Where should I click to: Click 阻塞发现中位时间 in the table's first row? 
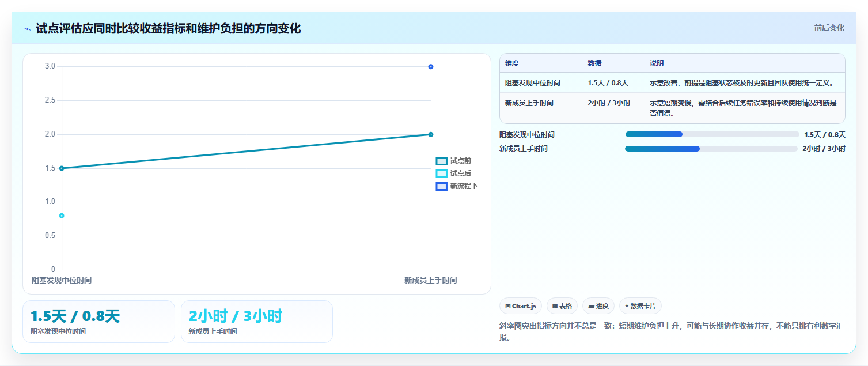point(533,83)
